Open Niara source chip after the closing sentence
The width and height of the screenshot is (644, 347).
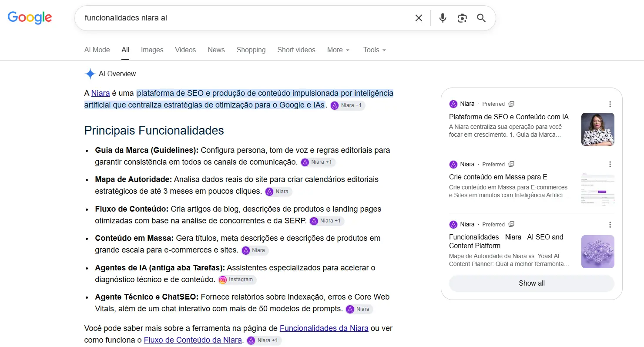tap(264, 340)
